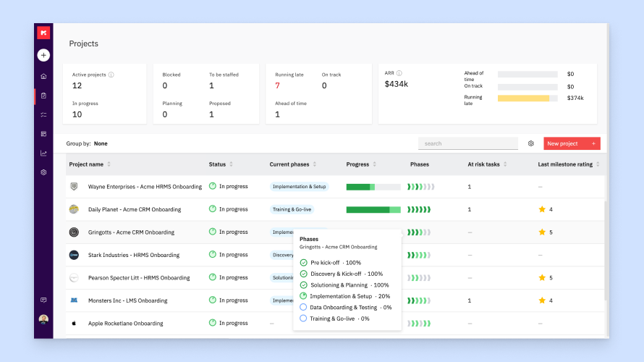Viewport: 644px width, 362px height.
Task: Sort by Last milestone rating column
Action: coord(569,164)
